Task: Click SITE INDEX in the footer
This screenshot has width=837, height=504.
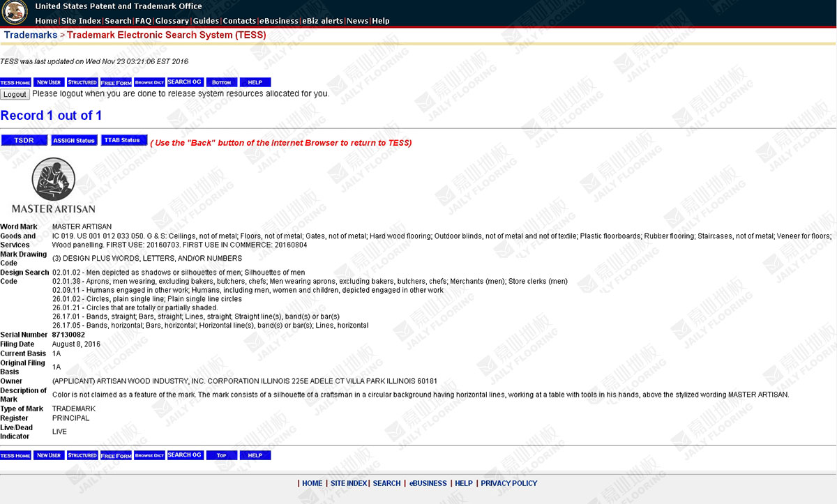Action: click(349, 483)
